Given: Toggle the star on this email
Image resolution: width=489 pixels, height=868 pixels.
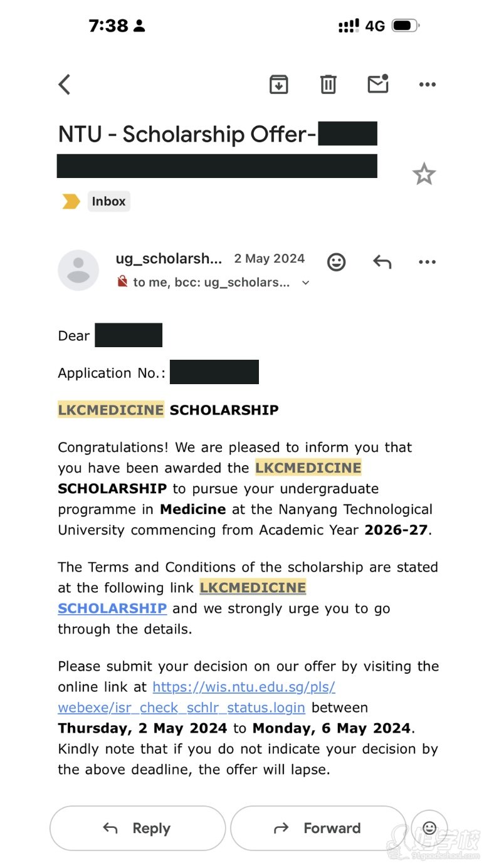Looking at the screenshot, I should point(424,174).
